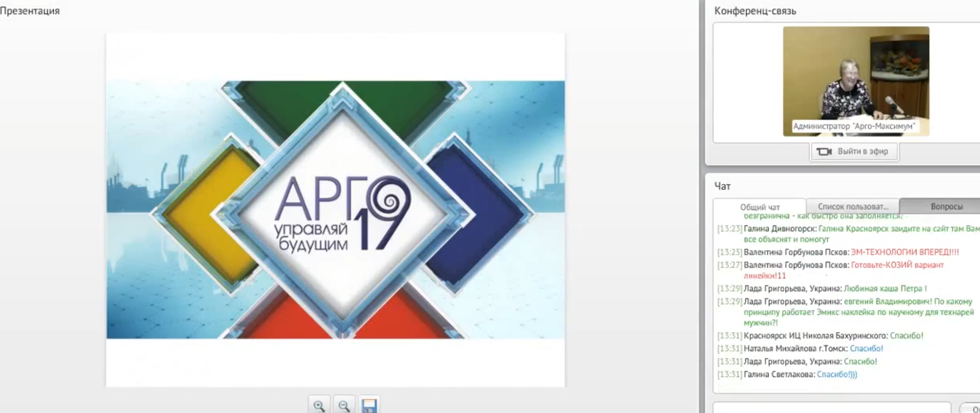The height and width of the screenshot is (413, 980).
Task: Click the zoom in magnifier icon
Action: coord(319,405)
